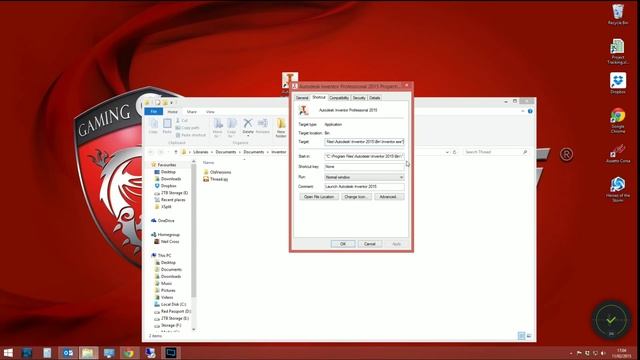Open Heroes of the Storm desktop icon
Viewport: 640px width, 360px height.
[x=618, y=189]
